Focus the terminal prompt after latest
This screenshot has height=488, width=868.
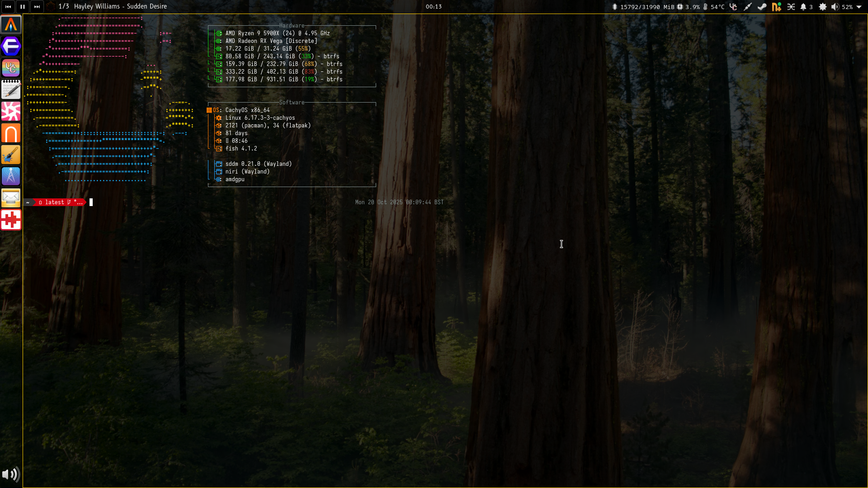91,202
